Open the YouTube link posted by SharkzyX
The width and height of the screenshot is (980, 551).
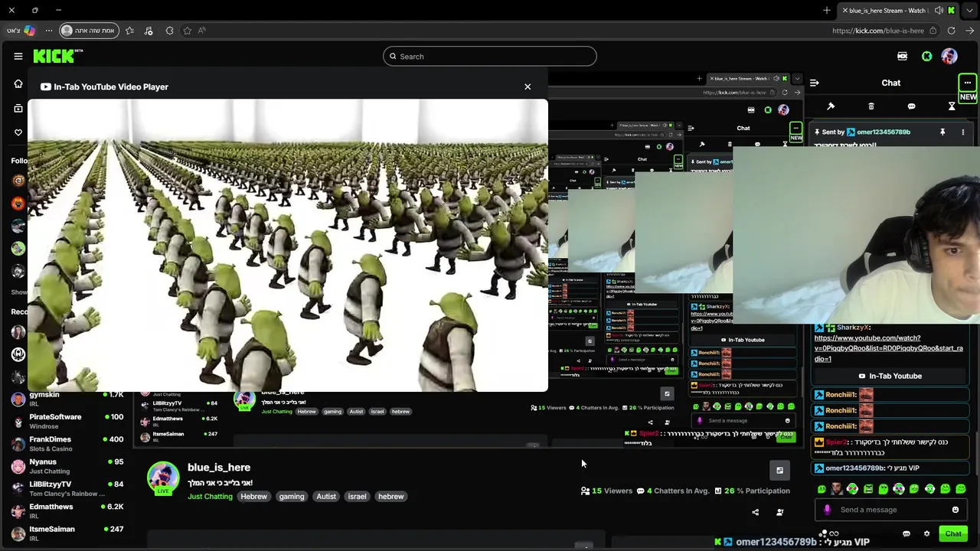(x=888, y=348)
